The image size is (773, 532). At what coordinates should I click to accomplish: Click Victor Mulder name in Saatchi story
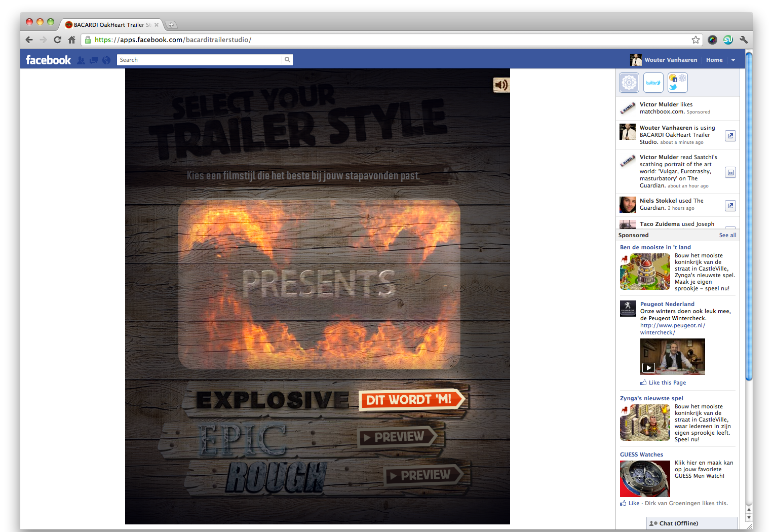tap(659, 157)
